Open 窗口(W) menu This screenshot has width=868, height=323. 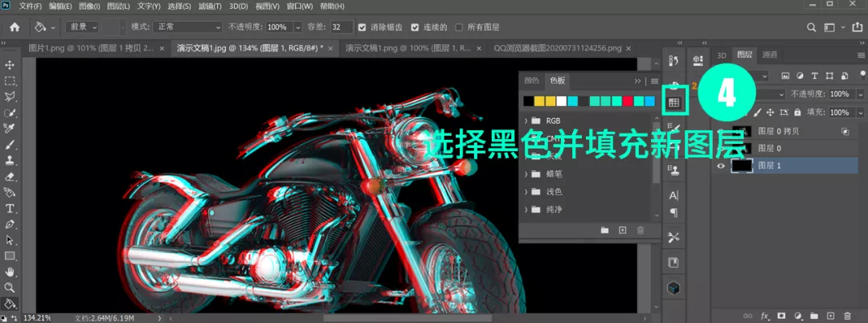click(301, 6)
